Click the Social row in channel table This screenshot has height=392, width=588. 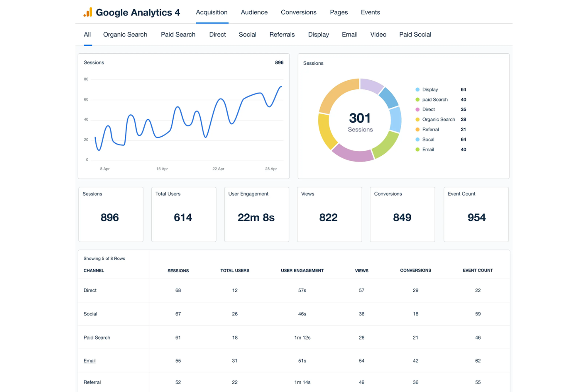(294, 314)
